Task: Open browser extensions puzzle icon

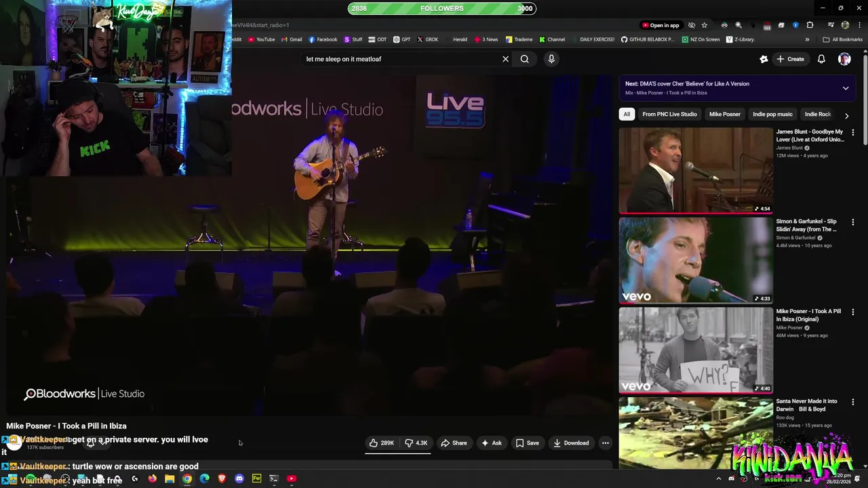Action: tap(810, 25)
